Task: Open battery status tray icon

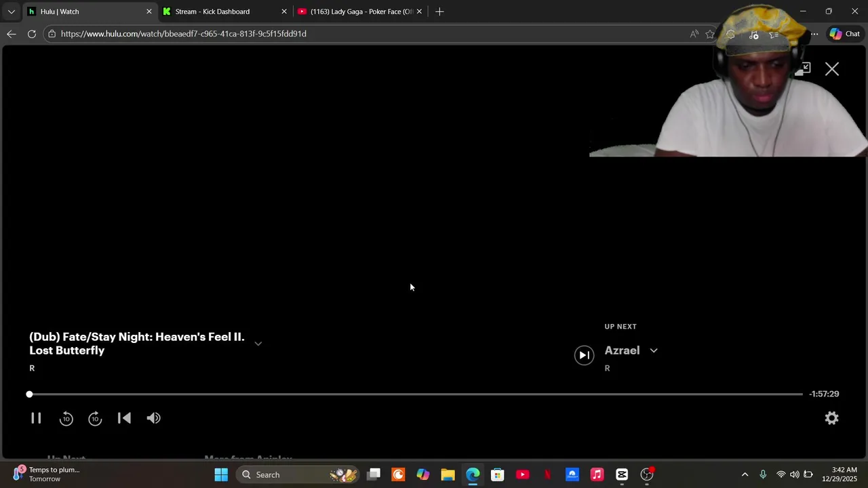Action: coord(808,474)
